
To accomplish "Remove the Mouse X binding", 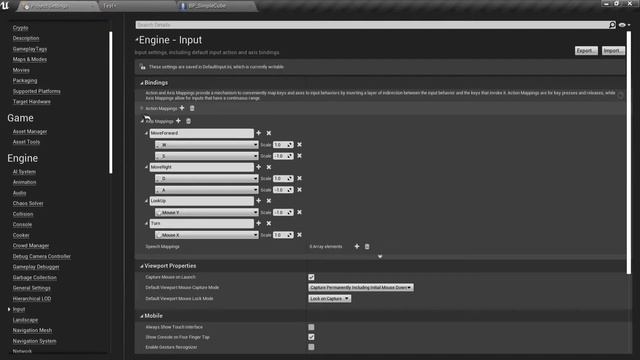I will pyautogui.click(x=299, y=235).
